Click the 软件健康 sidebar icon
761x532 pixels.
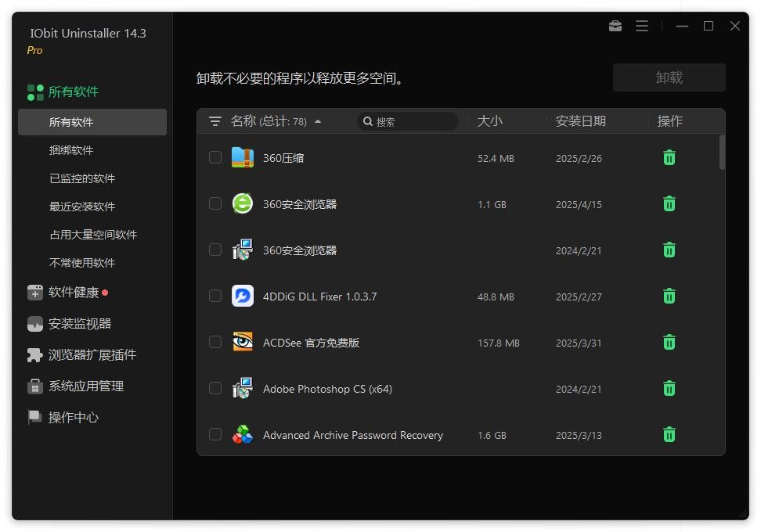click(35, 293)
